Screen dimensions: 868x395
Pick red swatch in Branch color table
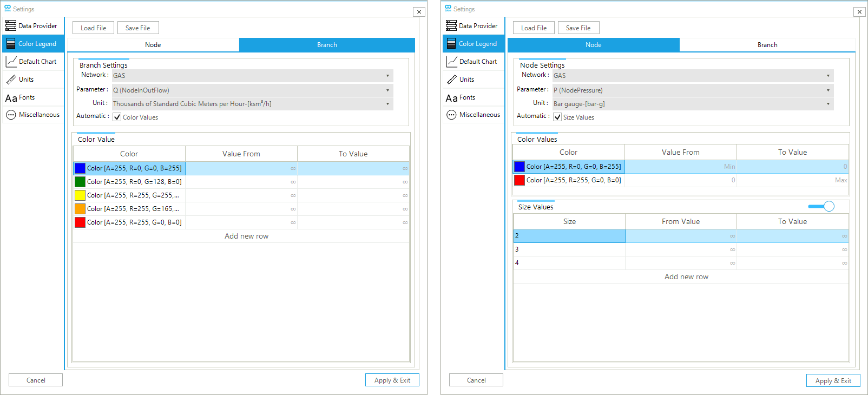click(x=80, y=222)
